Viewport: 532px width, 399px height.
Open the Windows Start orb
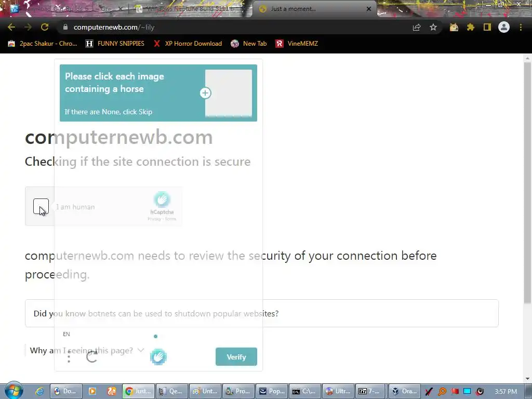pyautogui.click(x=14, y=391)
